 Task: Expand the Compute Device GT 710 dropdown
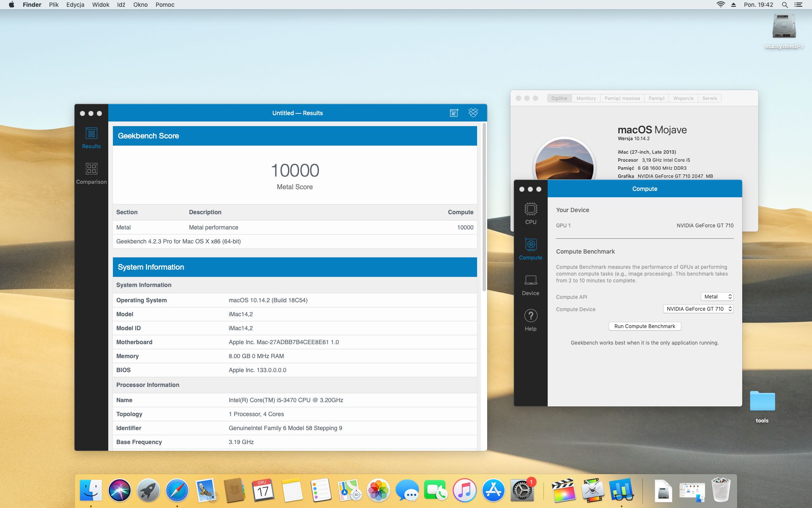coord(698,309)
